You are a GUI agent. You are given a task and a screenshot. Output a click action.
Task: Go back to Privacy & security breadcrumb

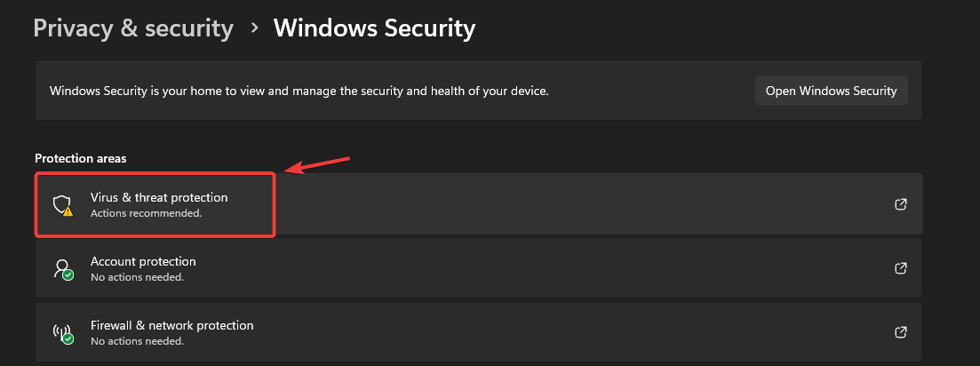133,28
